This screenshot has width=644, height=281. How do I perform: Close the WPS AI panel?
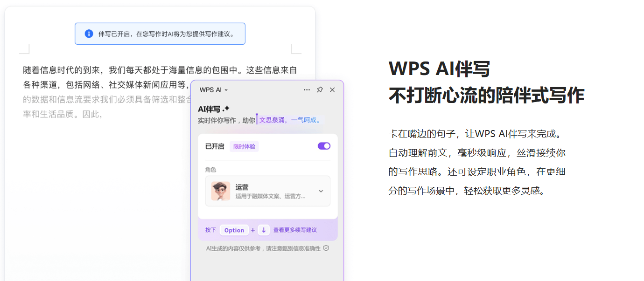332,90
